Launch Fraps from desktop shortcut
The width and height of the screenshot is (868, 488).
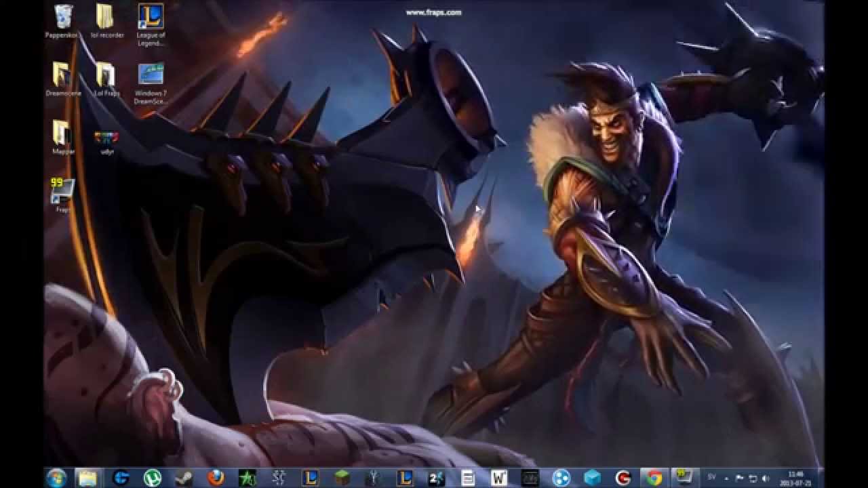62,195
